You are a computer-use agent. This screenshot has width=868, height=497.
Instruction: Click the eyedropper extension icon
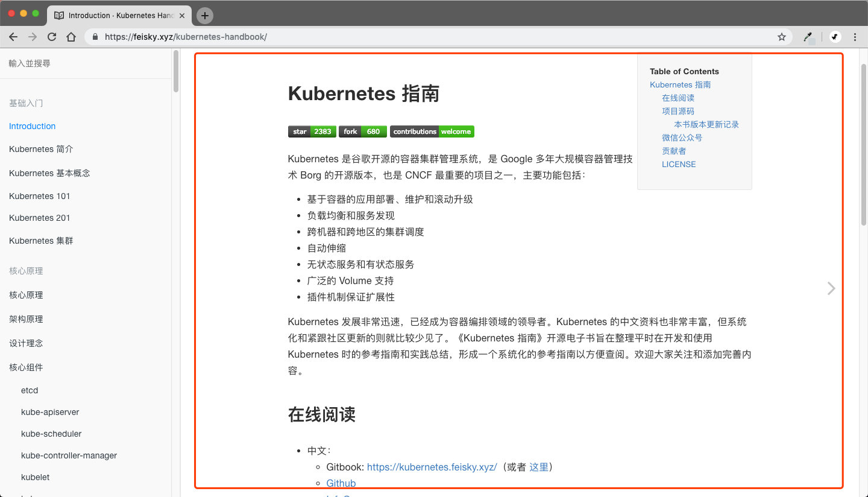point(810,37)
